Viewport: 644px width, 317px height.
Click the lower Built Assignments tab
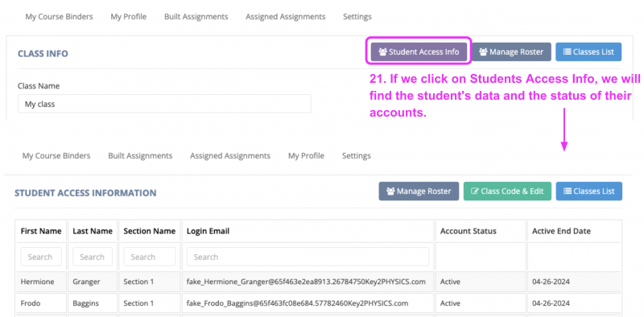point(140,155)
